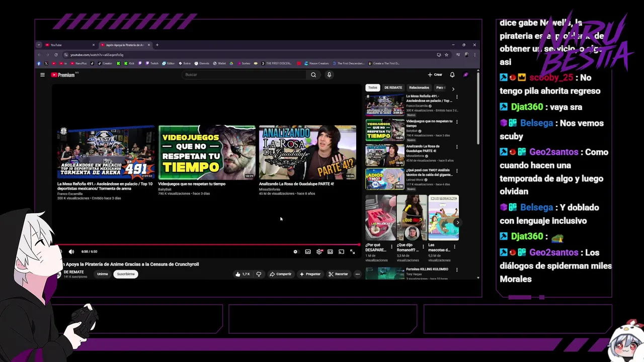Open the player settings gear

pos(319,251)
